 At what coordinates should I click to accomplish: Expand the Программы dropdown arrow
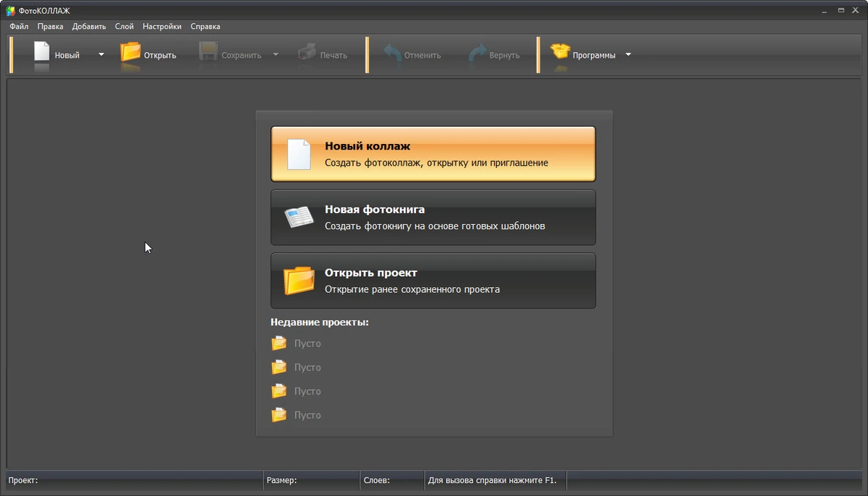tap(628, 54)
